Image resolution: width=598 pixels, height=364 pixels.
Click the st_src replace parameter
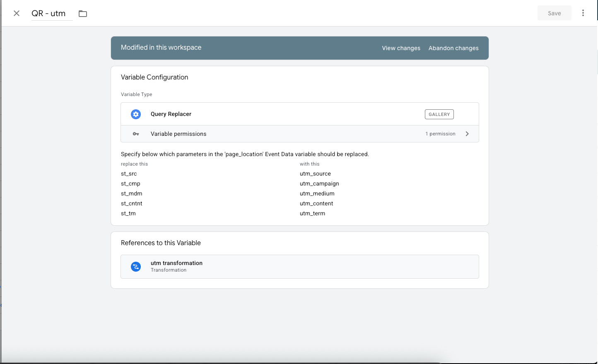point(129,174)
